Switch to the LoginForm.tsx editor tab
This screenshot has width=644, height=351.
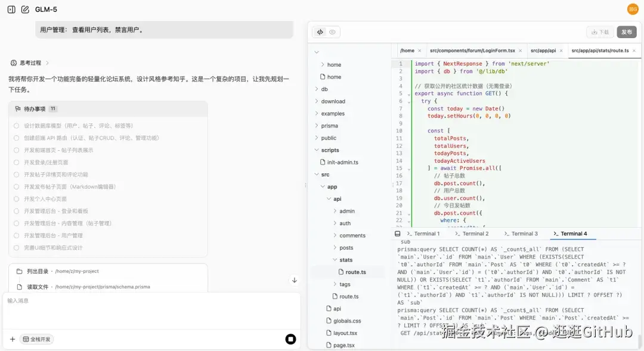(472, 51)
